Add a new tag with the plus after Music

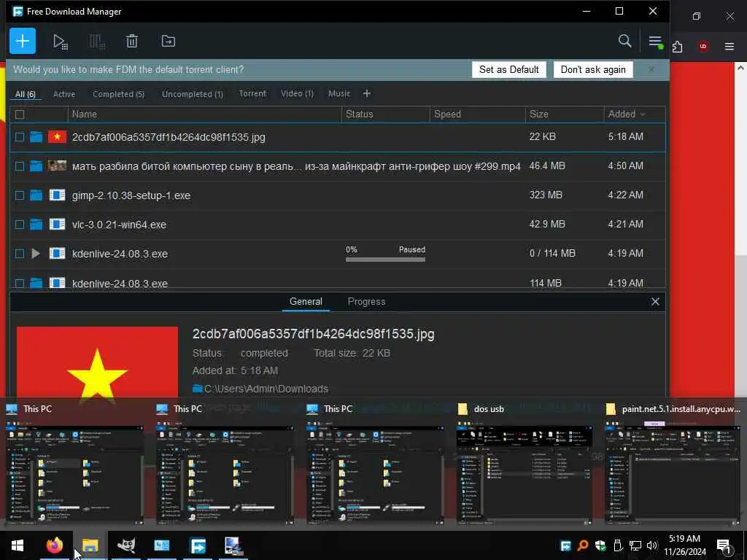click(366, 94)
